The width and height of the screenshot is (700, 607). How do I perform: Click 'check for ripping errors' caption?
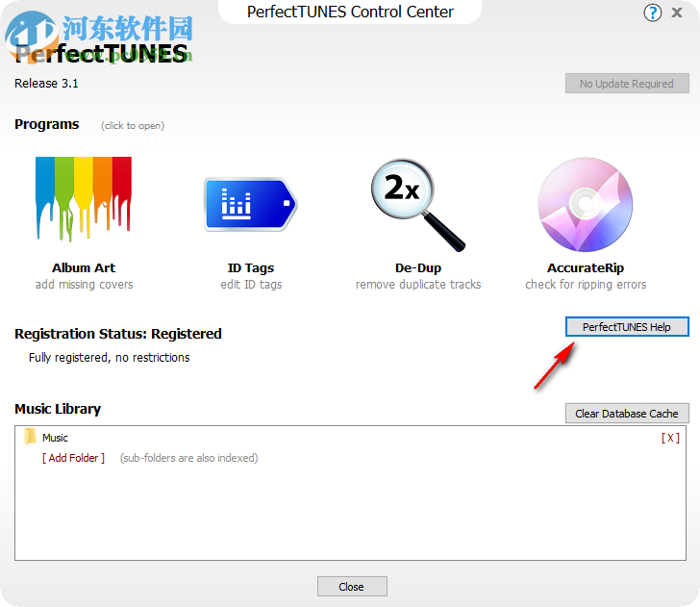click(586, 285)
